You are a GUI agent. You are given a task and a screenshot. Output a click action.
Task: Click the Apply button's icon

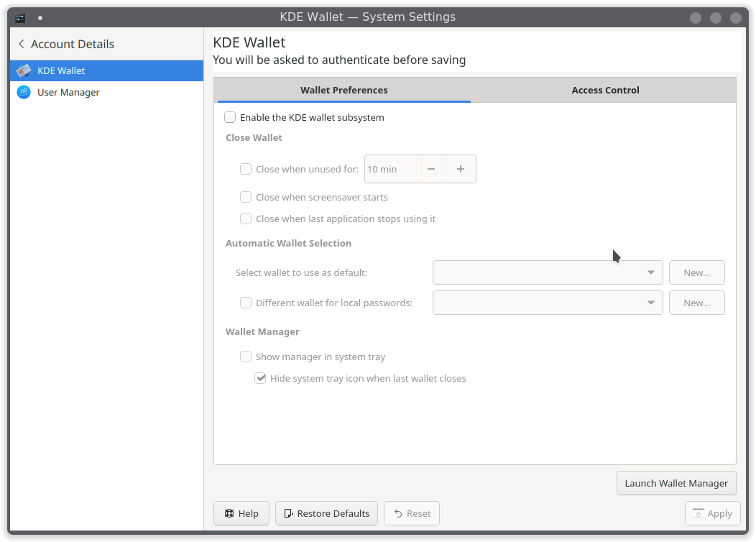tap(697, 513)
